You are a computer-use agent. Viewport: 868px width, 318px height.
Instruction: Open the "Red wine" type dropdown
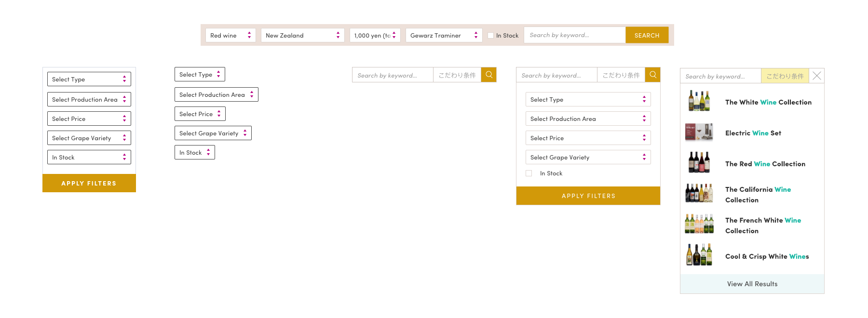[231, 35]
